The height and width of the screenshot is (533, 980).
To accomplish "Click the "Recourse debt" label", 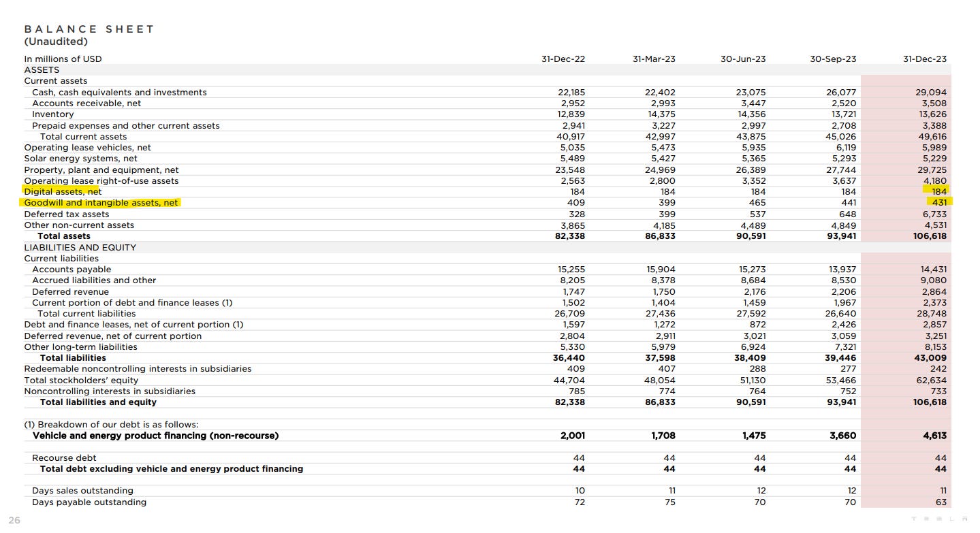I will click(x=64, y=458).
